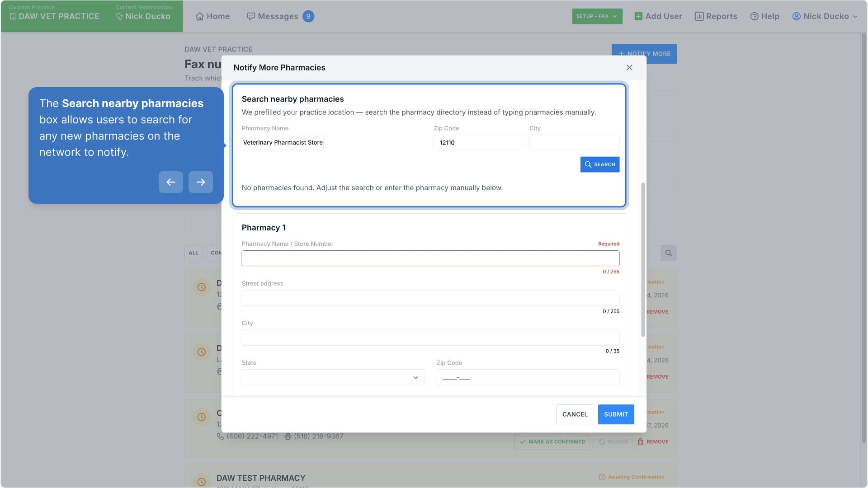Click the No pharmacies found message

pyautogui.click(x=372, y=188)
